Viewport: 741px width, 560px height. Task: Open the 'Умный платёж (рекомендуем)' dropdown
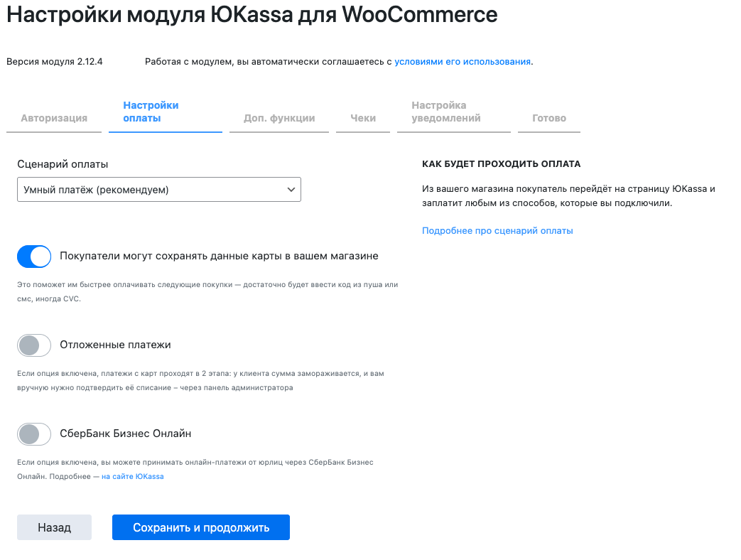158,190
